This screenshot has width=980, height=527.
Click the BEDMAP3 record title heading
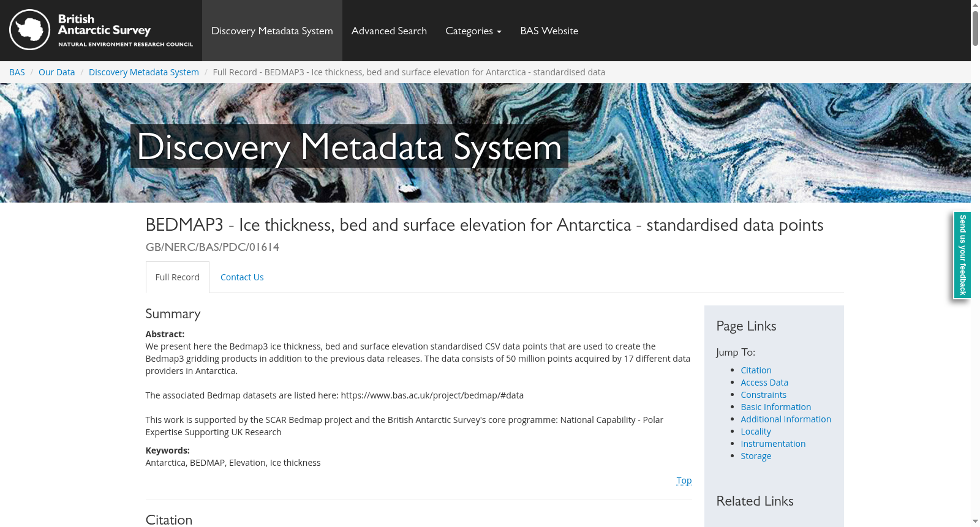coord(484,225)
